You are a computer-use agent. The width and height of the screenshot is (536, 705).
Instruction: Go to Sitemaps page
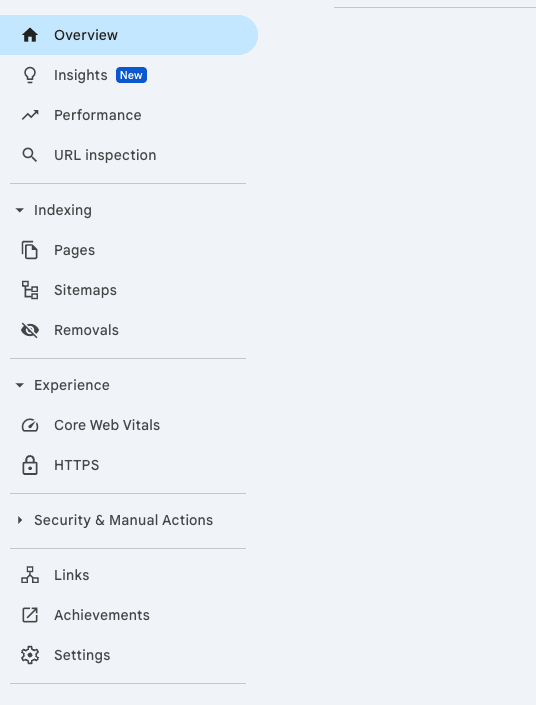click(85, 290)
